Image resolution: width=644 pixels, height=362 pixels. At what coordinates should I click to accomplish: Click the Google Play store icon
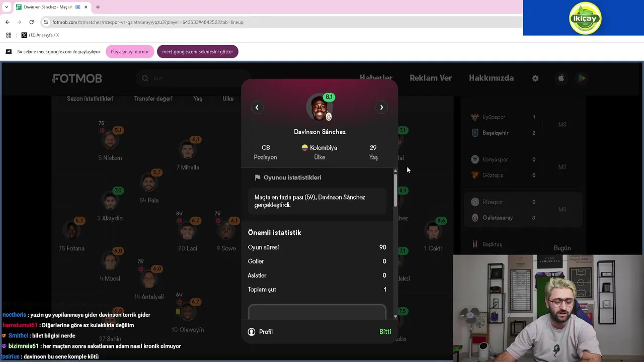(582, 78)
